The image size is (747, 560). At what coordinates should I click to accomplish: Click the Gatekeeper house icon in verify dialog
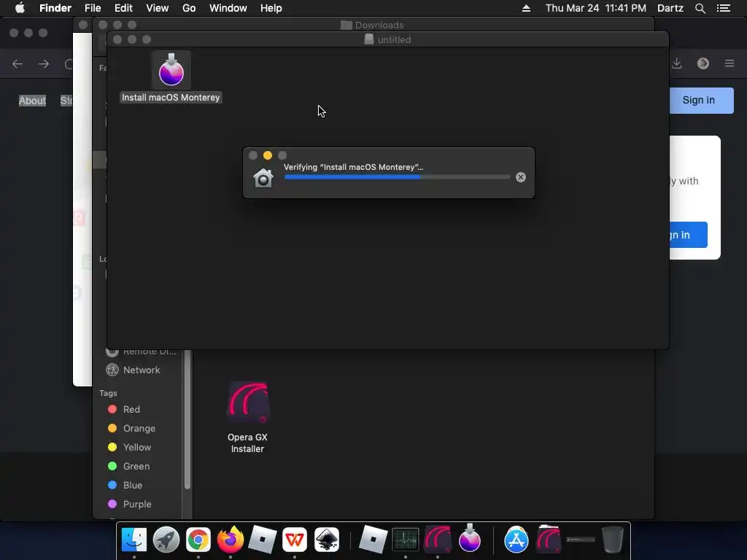click(263, 178)
